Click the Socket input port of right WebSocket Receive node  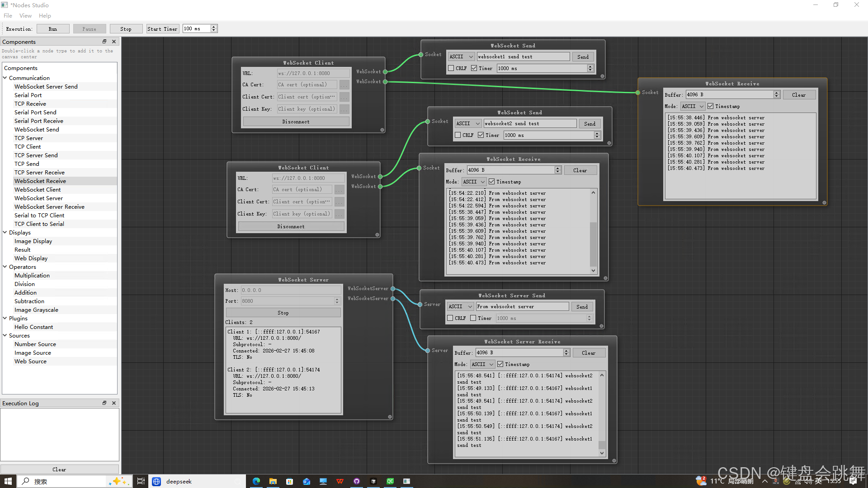tap(638, 93)
